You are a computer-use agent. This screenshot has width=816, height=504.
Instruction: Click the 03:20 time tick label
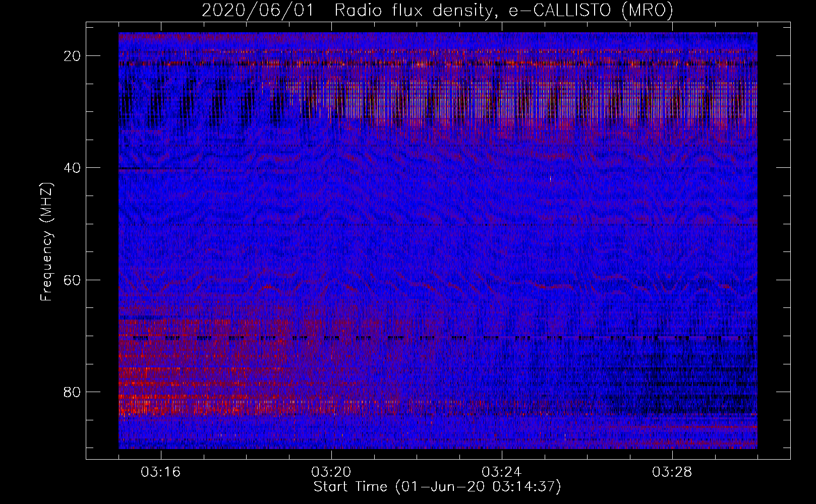click(x=331, y=472)
